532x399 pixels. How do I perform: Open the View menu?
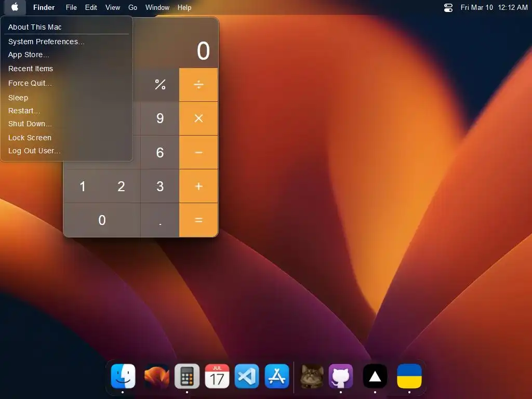point(113,7)
